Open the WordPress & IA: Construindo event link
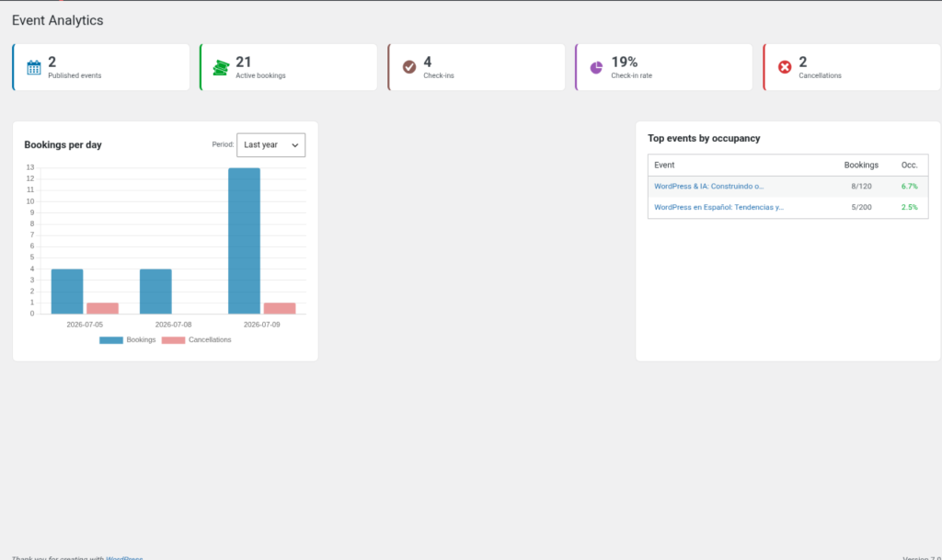This screenshot has height=560, width=942. 709,186
